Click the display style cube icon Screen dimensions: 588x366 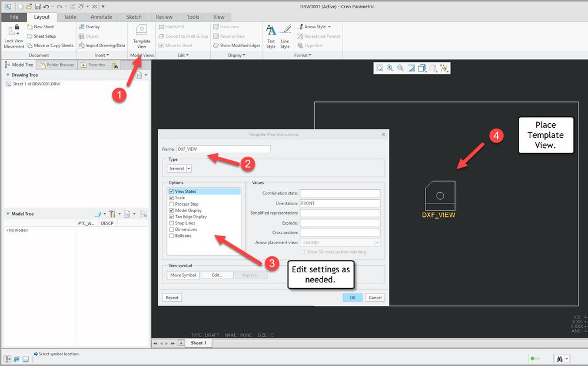tap(422, 68)
